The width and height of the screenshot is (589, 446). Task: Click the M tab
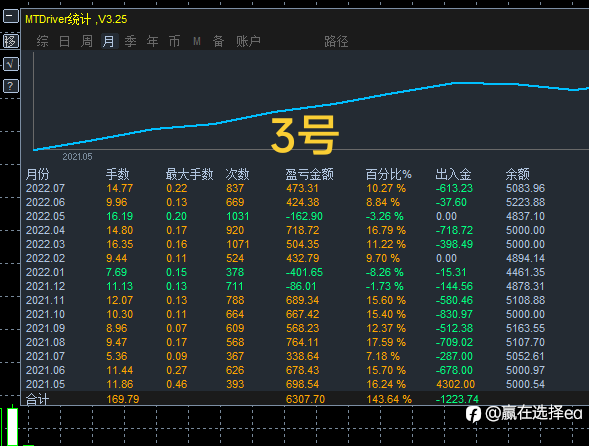[x=197, y=41]
